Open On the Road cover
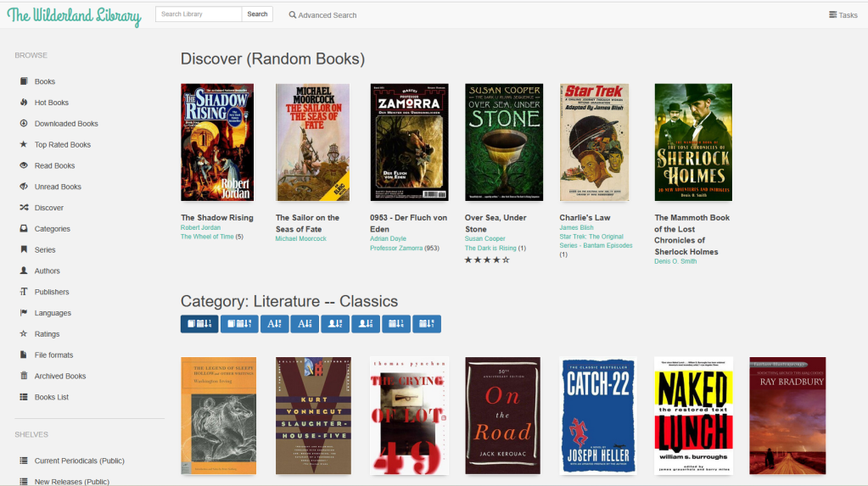868x486 pixels. pyautogui.click(x=502, y=416)
